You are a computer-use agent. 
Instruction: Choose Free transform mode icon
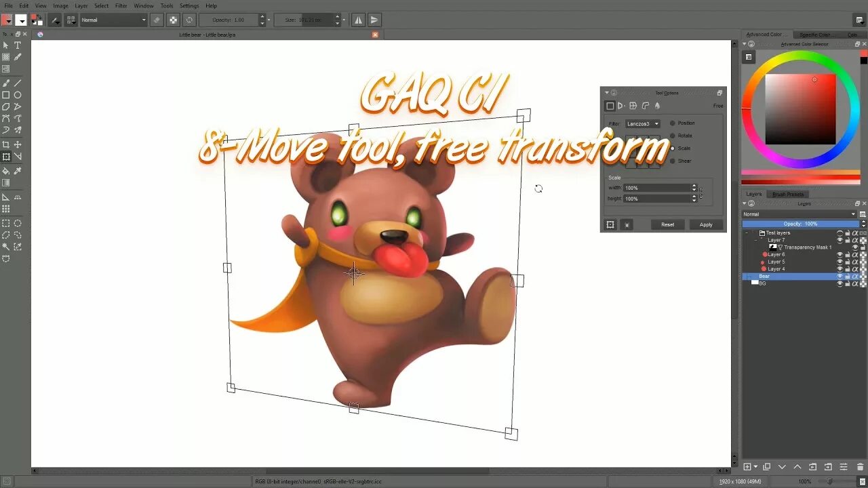coord(610,106)
